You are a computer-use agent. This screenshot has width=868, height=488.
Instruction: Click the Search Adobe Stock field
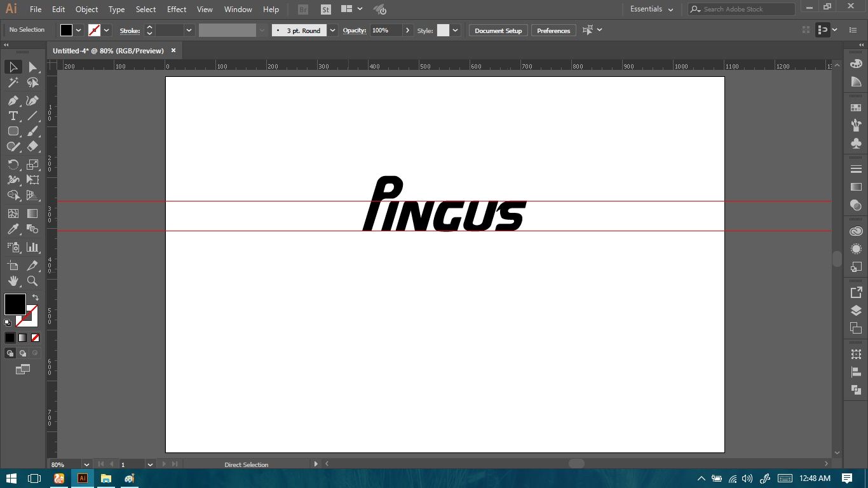click(742, 9)
